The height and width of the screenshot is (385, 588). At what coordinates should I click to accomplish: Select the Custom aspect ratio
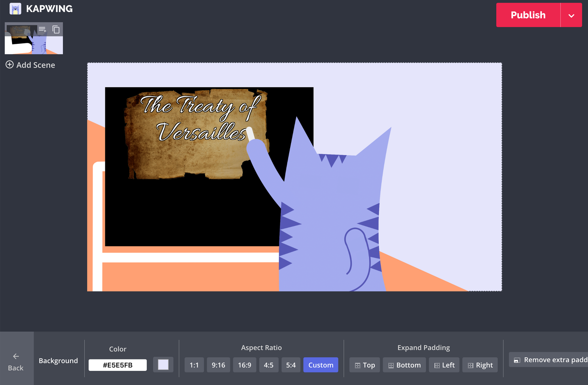(x=321, y=365)
